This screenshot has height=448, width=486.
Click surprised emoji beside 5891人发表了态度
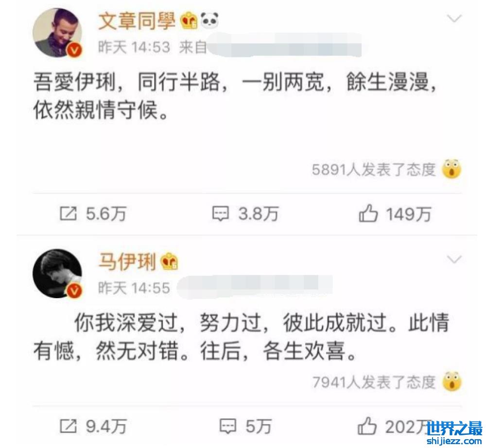452,169
